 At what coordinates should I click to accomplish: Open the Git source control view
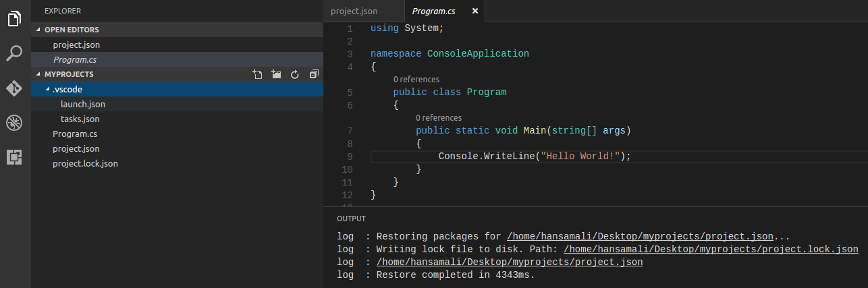[x=15, y=88]
